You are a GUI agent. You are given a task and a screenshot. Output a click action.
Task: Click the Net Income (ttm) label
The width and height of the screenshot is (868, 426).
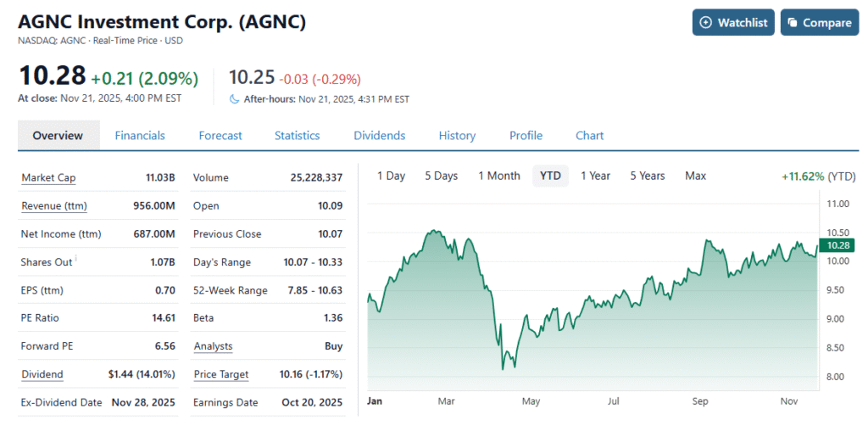pyautogui.click(x=61, y=234)
